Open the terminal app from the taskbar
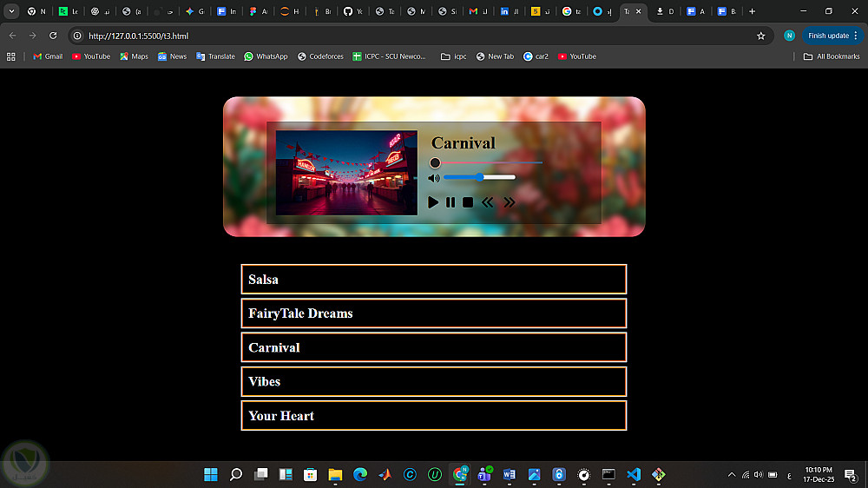This screenshot has width=868, height=488. click(608, 474)
